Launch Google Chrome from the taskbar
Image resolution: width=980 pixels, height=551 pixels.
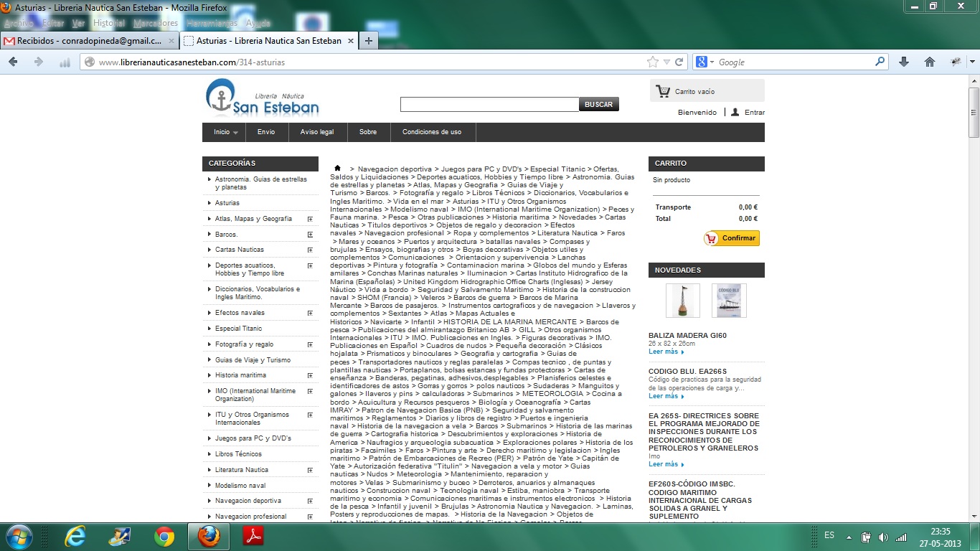tap(164, 536)
